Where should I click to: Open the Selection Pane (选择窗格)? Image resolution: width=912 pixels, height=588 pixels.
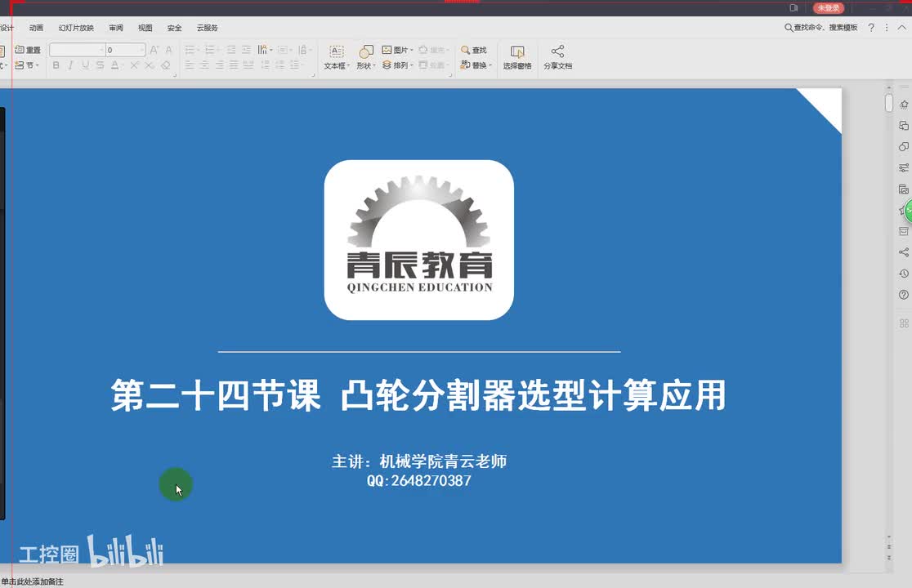click(x=517, y=57)
